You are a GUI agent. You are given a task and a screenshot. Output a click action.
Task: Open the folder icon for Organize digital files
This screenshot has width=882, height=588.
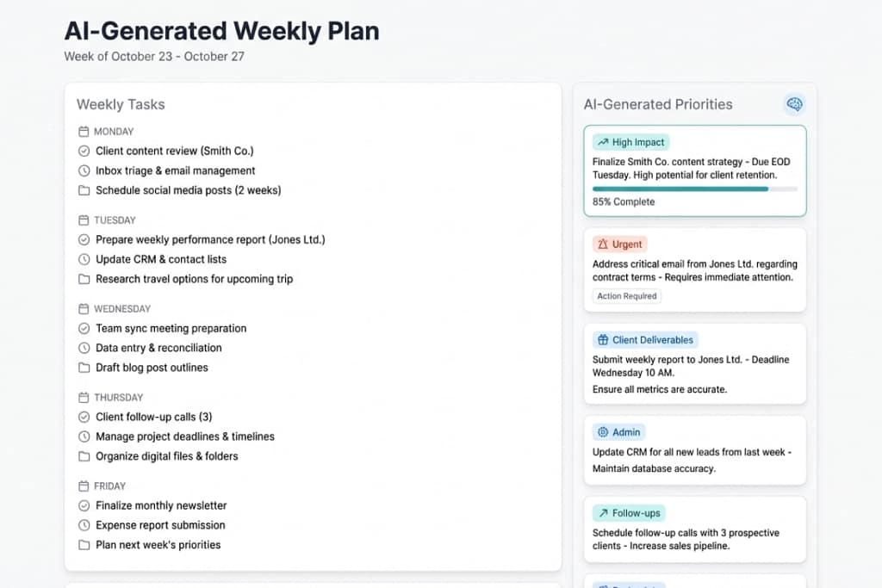[x=84, y=456]
